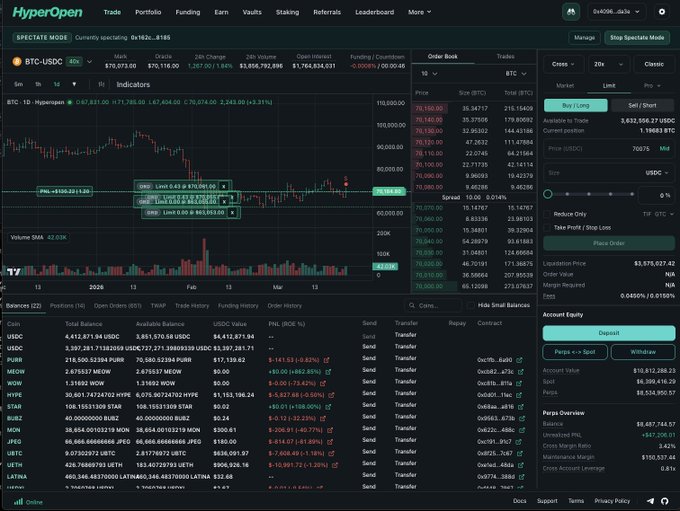680x511 pixels.
Task: Switch to the Trades tab
Action: (505, 56)
